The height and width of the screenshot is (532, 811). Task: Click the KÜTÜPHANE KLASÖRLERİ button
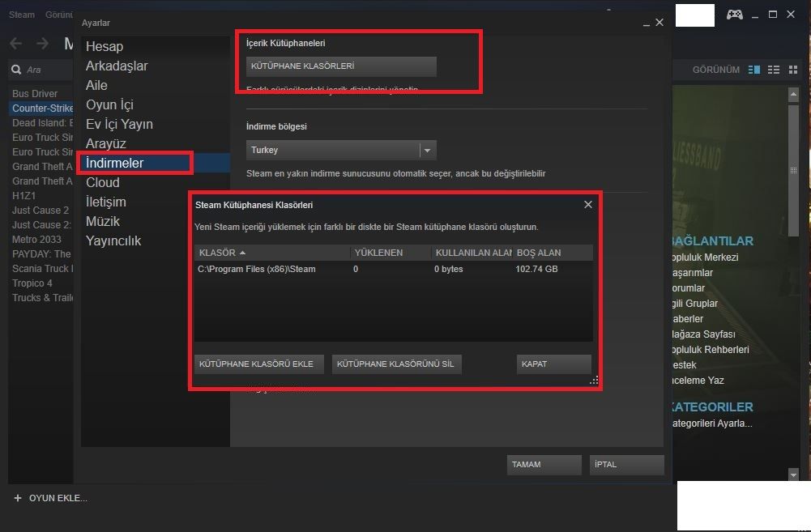click(x=341, y=66)
